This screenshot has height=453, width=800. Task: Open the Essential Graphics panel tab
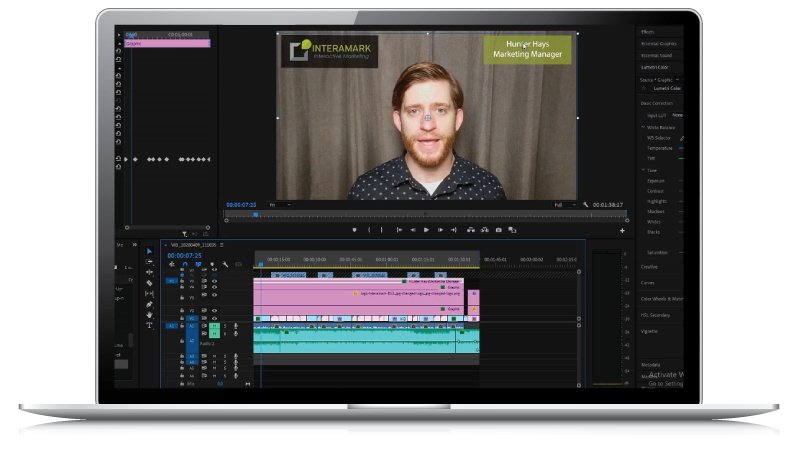point(659,44)
